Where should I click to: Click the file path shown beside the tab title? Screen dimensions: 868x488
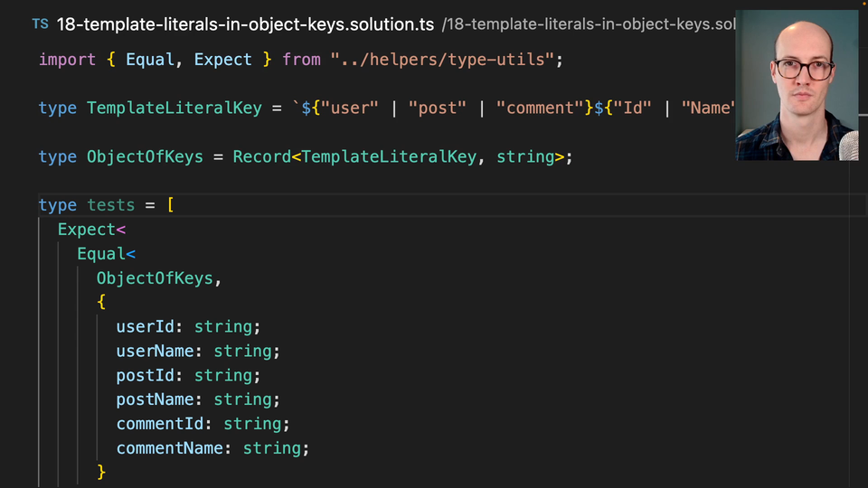588,24
